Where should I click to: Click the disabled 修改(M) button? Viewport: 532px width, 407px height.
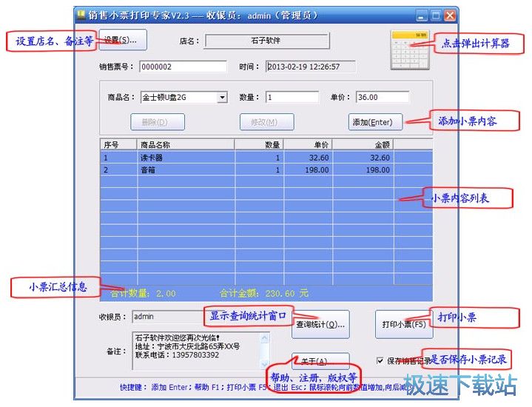click(x=266, y=122)
